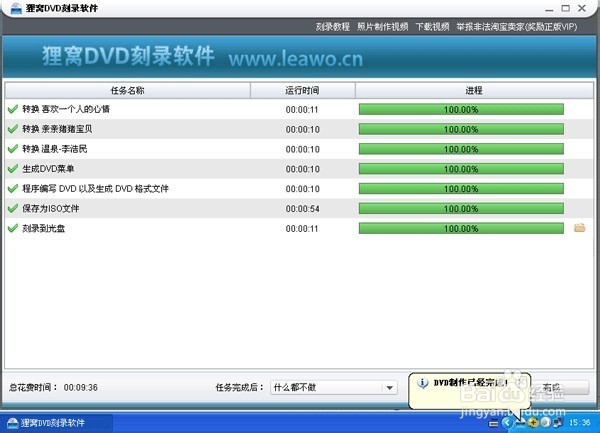Click the progress bar for 保存为ISO文件
Screen dimensions: 600x433
461,208
